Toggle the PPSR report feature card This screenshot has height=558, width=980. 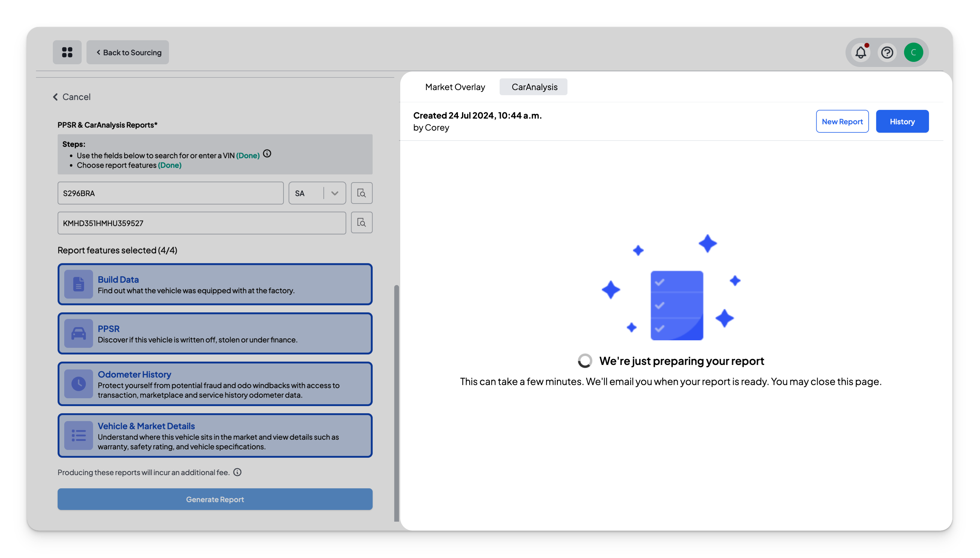click(215, 333)
